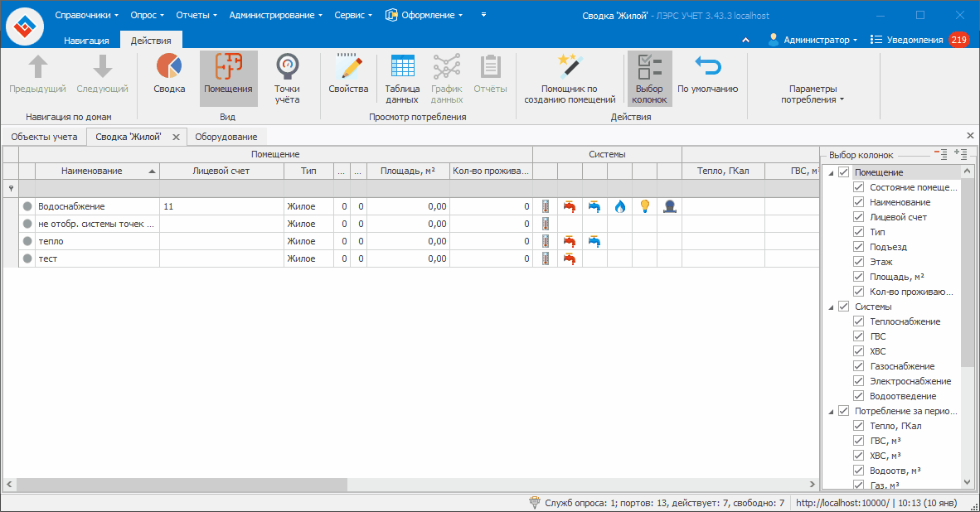Reset columns with По умолчанию
This screenshot has height=512, width=980.
click(x=707, y=75)
